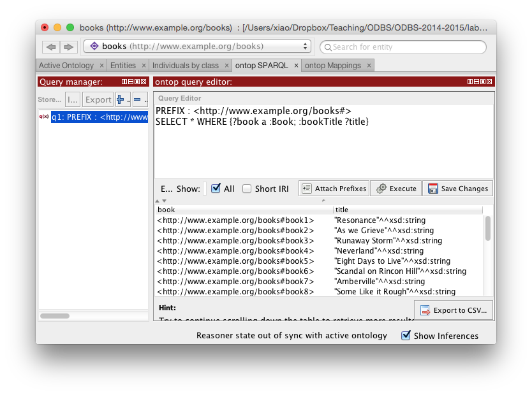Close the Individuals by class tab
Viewport: 532px width, 395px height.
pos(226,66)
